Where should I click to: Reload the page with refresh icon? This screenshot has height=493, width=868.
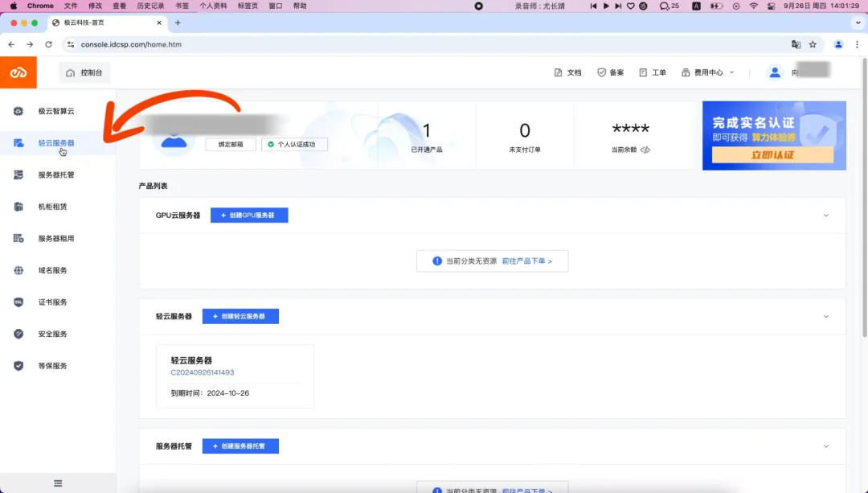point(49,44)
